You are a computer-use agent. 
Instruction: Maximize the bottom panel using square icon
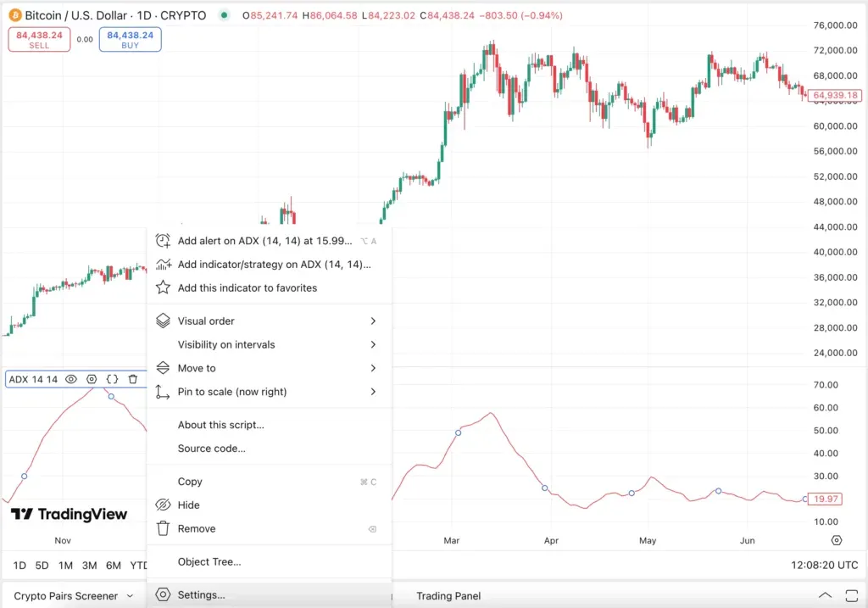[x=850, y=596]
